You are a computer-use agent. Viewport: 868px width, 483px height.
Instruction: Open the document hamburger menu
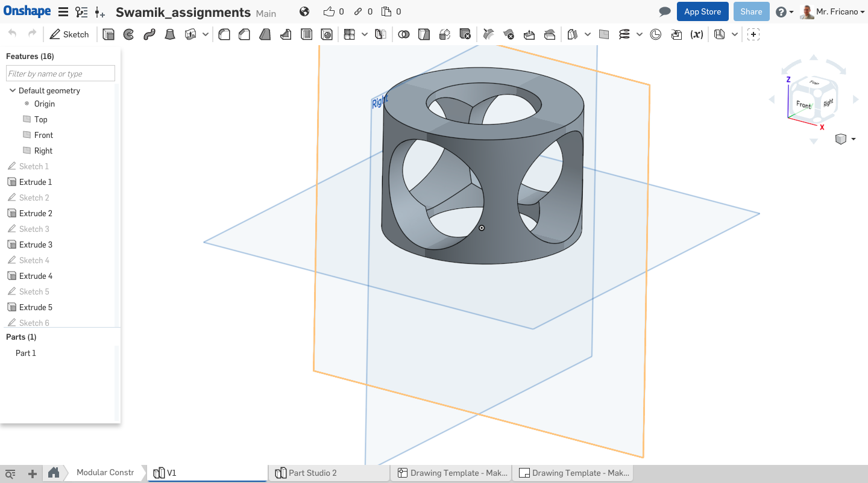[x=63, y=12]
